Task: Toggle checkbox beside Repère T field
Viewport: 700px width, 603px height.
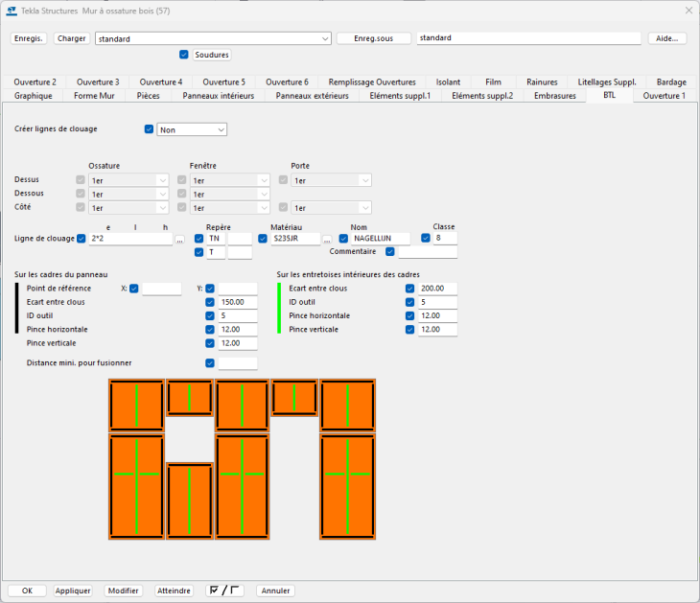Action: pyautogui.click(x=199, y=252)
